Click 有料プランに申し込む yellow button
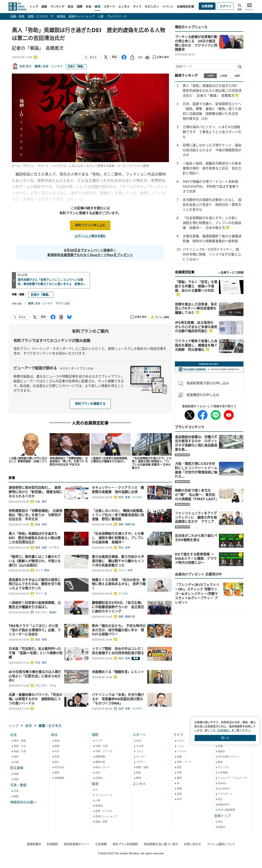This screenshot has height=868, width=262. [x=90, y=225]
